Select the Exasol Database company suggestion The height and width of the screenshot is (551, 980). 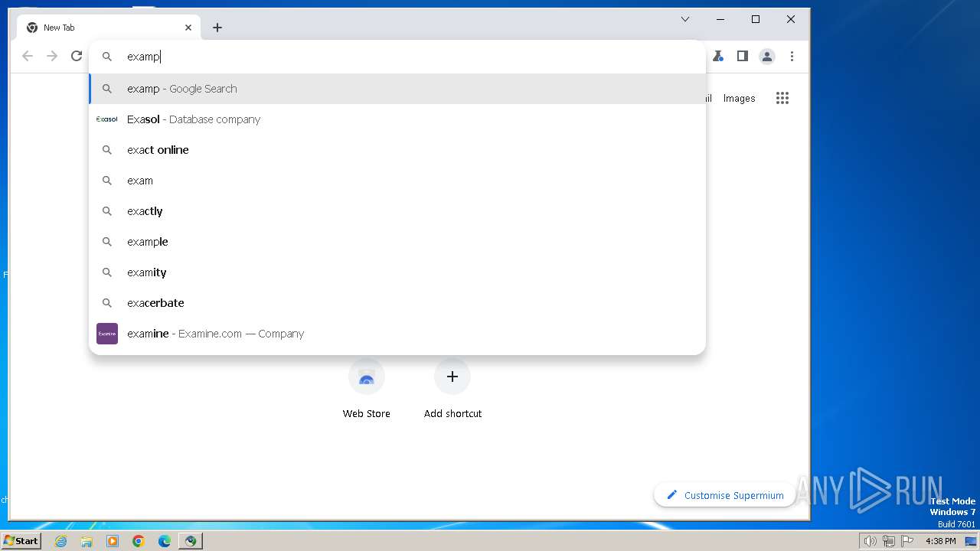pos(397,119)
